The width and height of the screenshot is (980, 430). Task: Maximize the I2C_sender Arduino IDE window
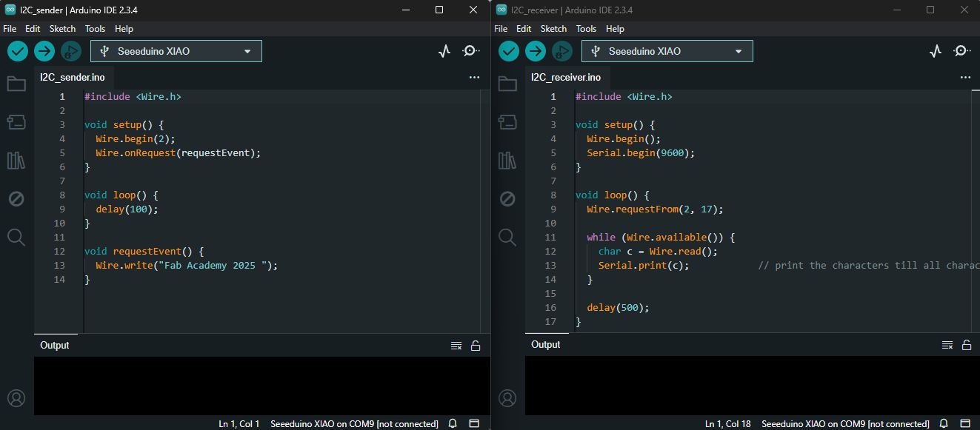(x=439, y=10)
